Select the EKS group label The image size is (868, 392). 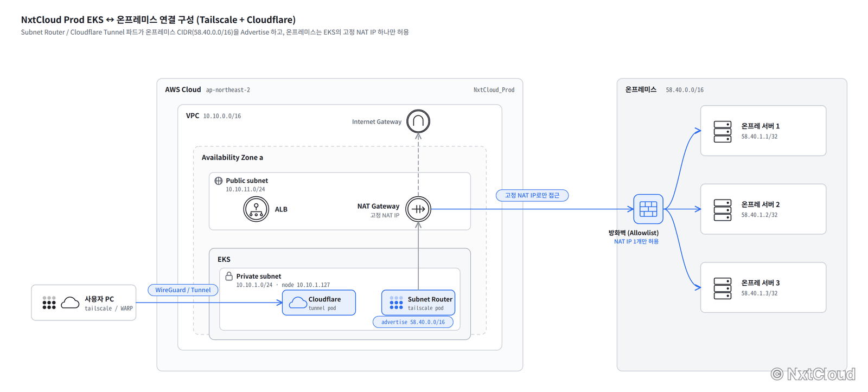(224, 259)
